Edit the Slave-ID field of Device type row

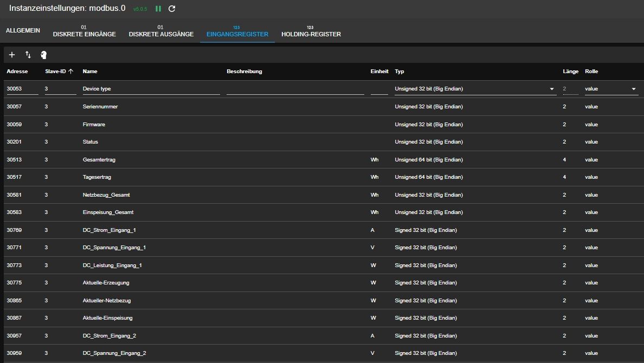60,89
